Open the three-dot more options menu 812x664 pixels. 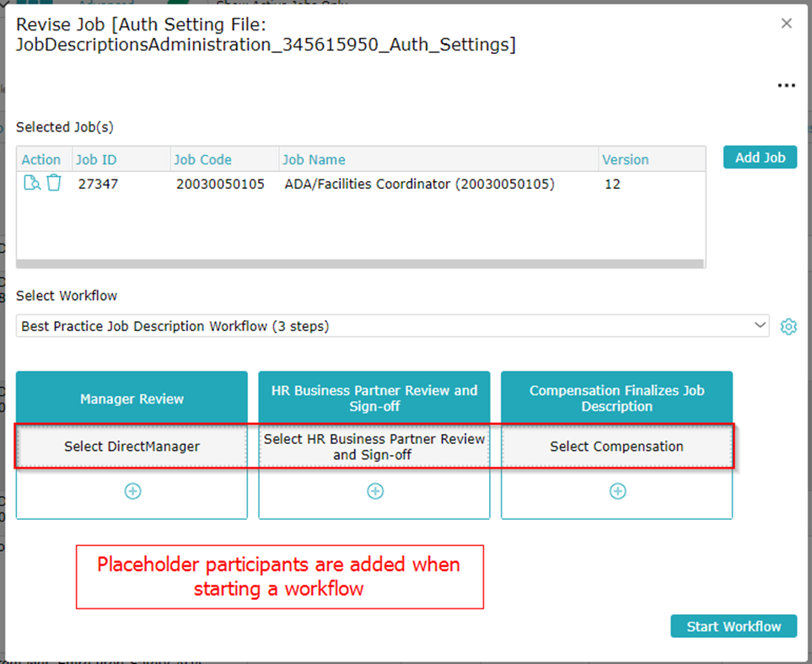coord(786,85)
